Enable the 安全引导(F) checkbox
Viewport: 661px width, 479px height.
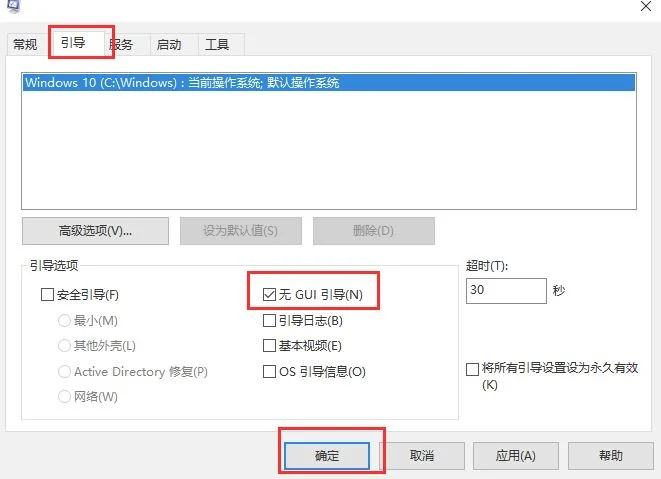pos(47,294)
